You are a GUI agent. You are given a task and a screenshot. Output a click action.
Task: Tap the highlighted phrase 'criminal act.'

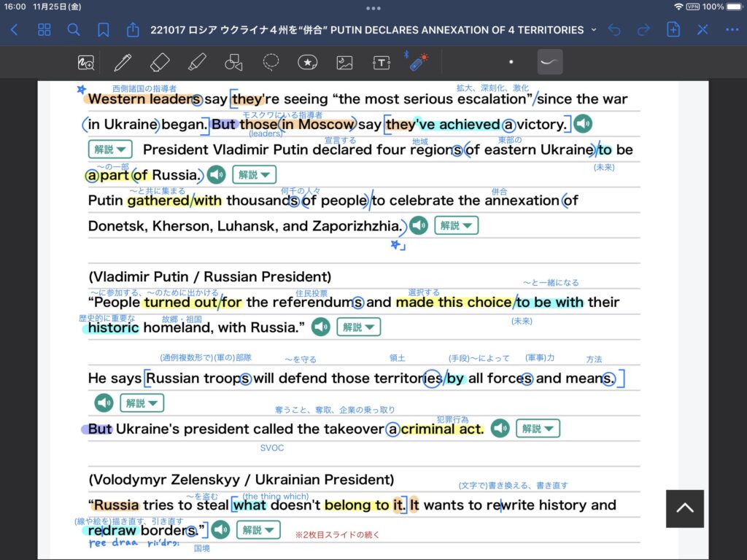(441, 429)
